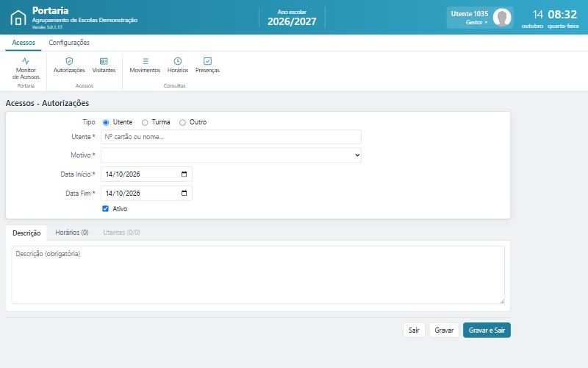Select the Turma type radio button

(145, 122)
